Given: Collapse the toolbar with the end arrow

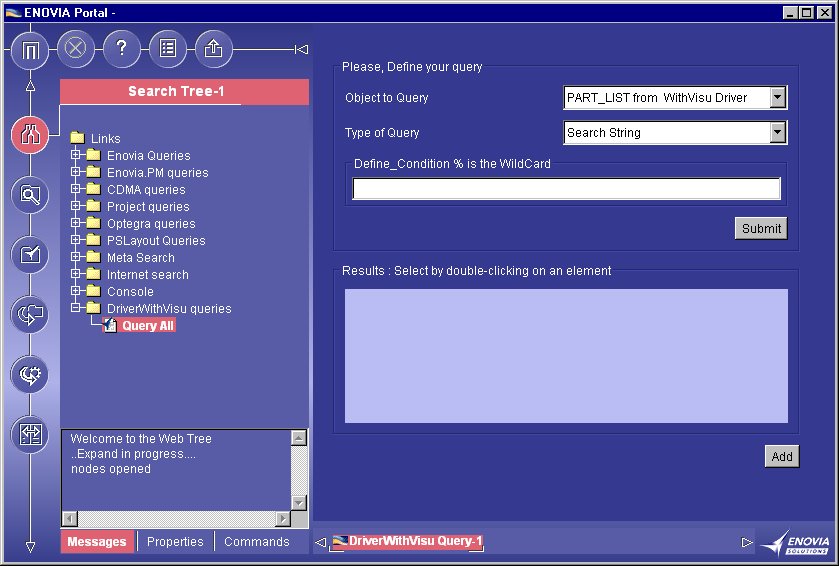Looking at the screenshot, I should pos(301,49).
